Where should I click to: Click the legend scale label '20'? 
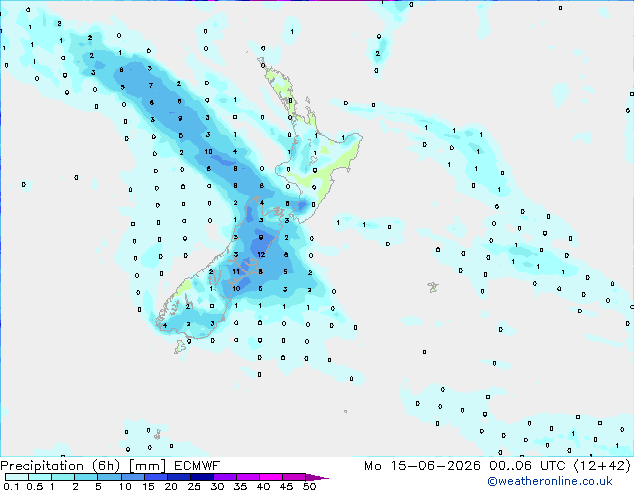coord(171,486)
